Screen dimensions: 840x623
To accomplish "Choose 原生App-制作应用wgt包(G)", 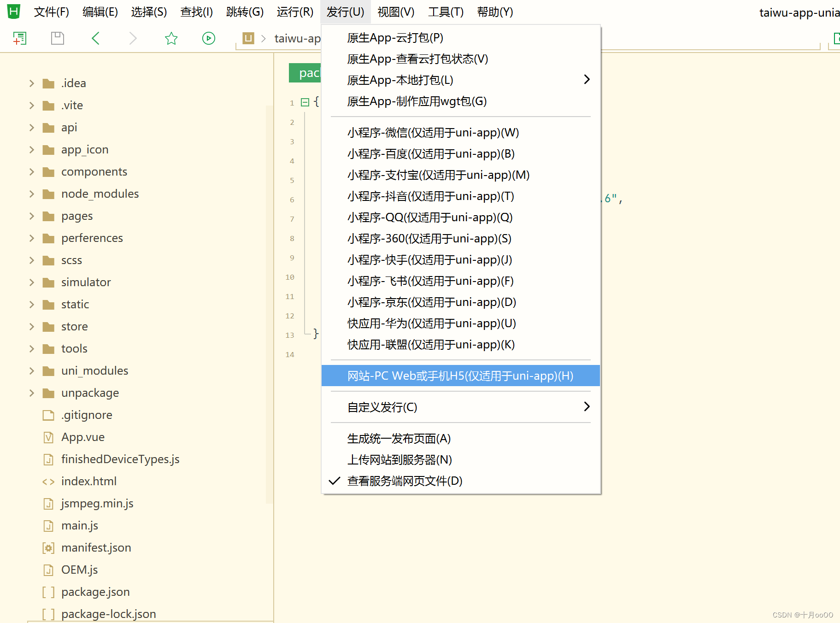I will tap(461, 101).
